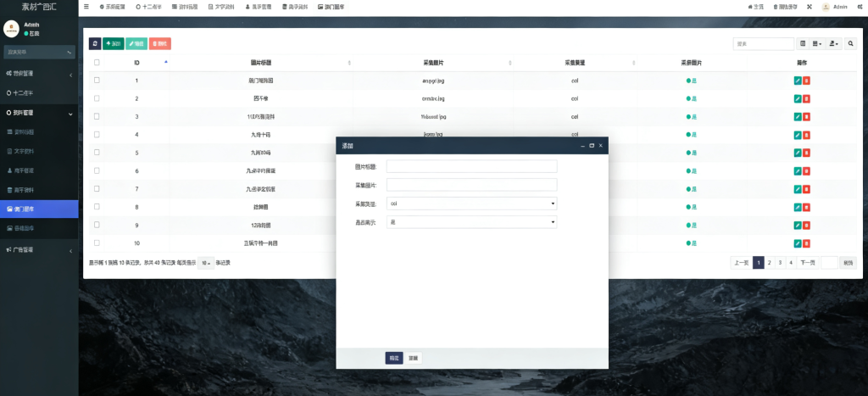Click the white reset button in the dialog footer
The image size is (868, 396).
pos(413,359)
